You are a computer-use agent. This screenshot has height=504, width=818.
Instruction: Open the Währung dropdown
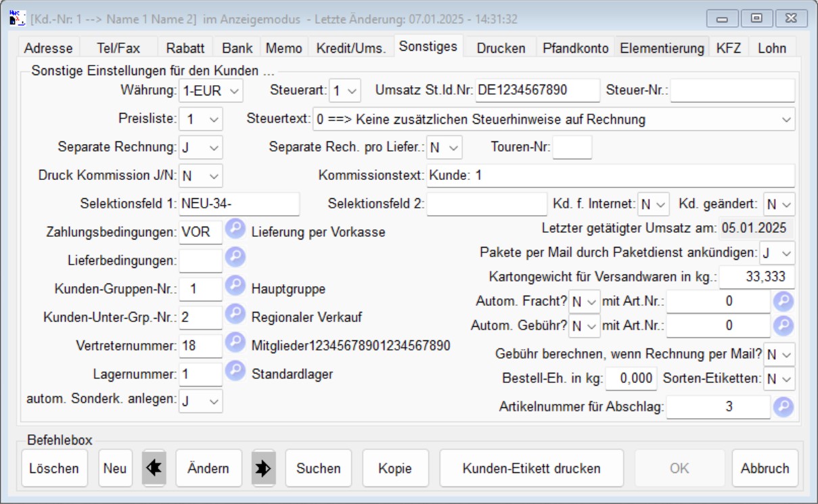[210, 90]
